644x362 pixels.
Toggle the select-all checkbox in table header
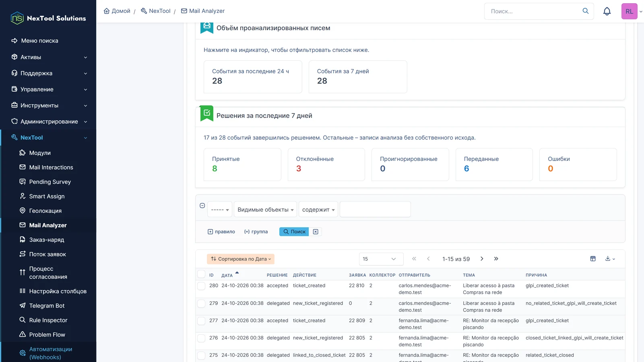pyautogui.click(x=202, y=274)
